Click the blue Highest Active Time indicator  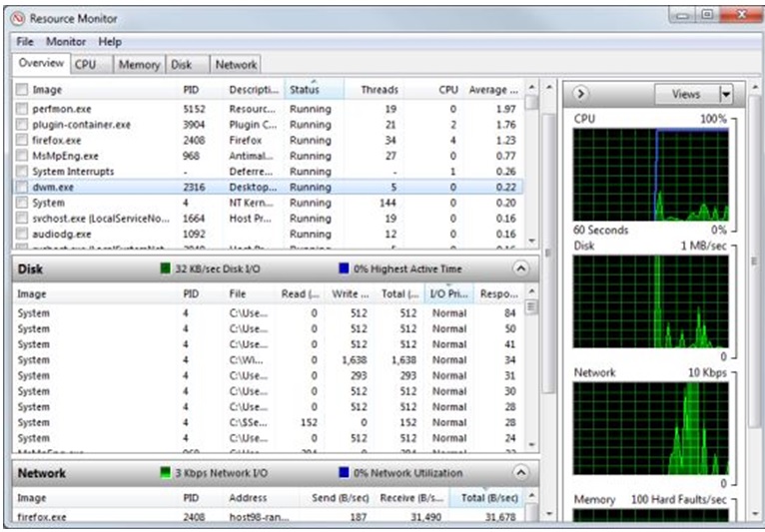[344, 268]
